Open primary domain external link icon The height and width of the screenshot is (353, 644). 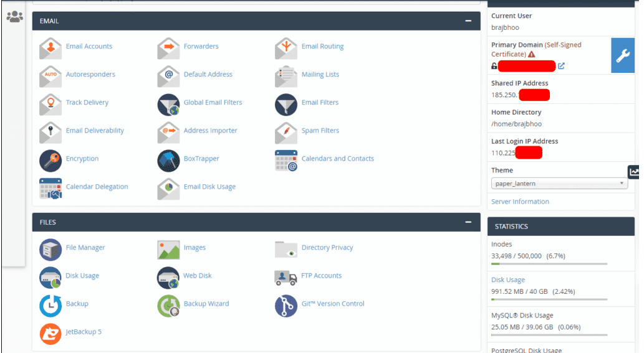click(561, 66)
